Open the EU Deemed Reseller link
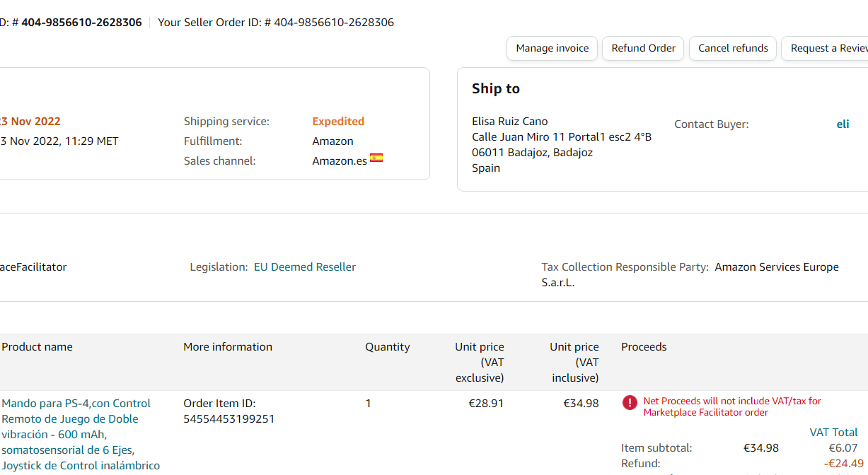The height and width of the screenshot is (475, 868). click(305, 267)
